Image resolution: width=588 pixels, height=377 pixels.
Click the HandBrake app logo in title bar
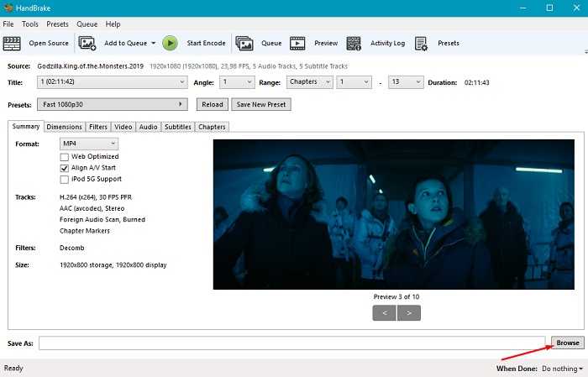(x=8, y=8)
